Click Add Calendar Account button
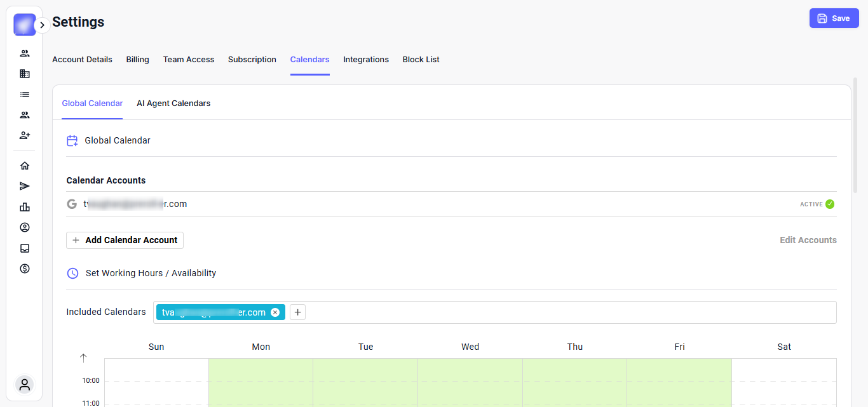This screenshot has height=407, width=868. [x=125, y=240]
